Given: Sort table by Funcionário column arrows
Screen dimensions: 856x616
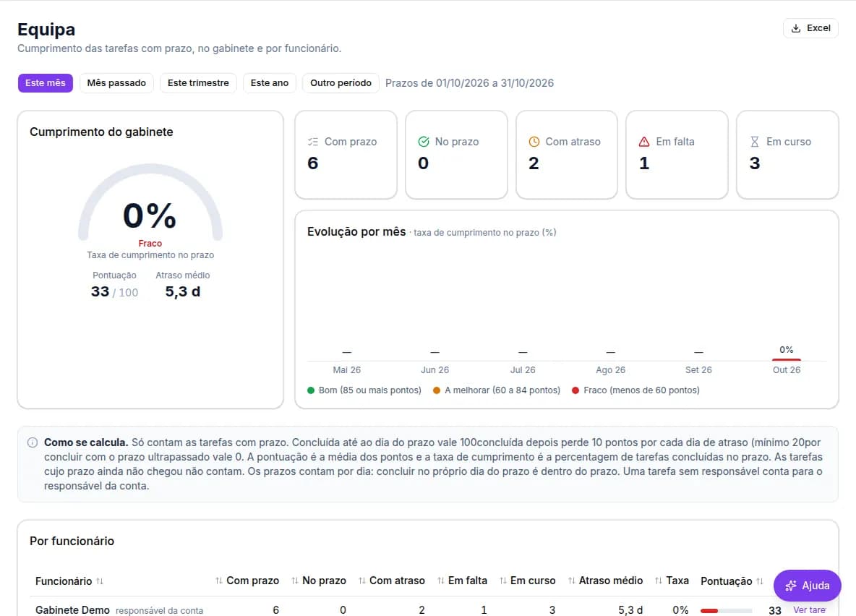Looking at the screenshot, I should pos(100,581).
